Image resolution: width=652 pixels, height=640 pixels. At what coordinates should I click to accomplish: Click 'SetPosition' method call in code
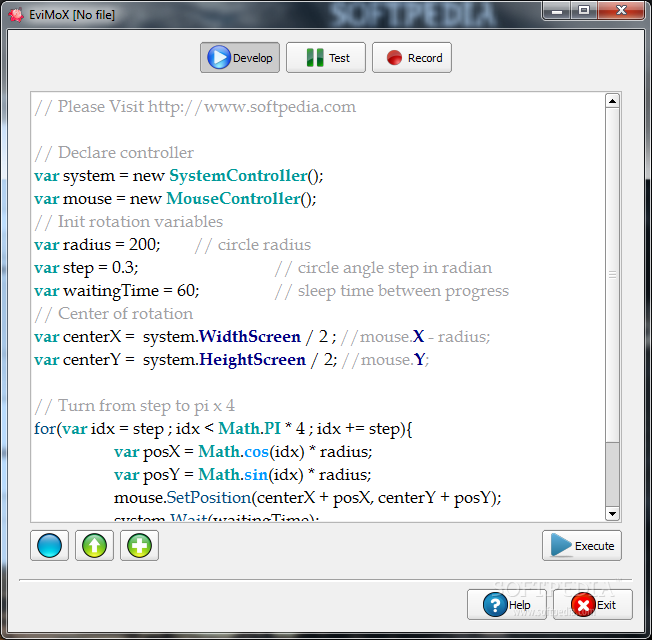209,498
